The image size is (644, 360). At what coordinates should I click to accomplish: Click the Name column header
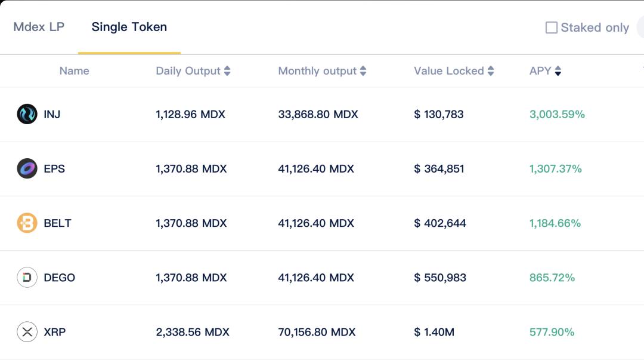click(x=74, y=71)
